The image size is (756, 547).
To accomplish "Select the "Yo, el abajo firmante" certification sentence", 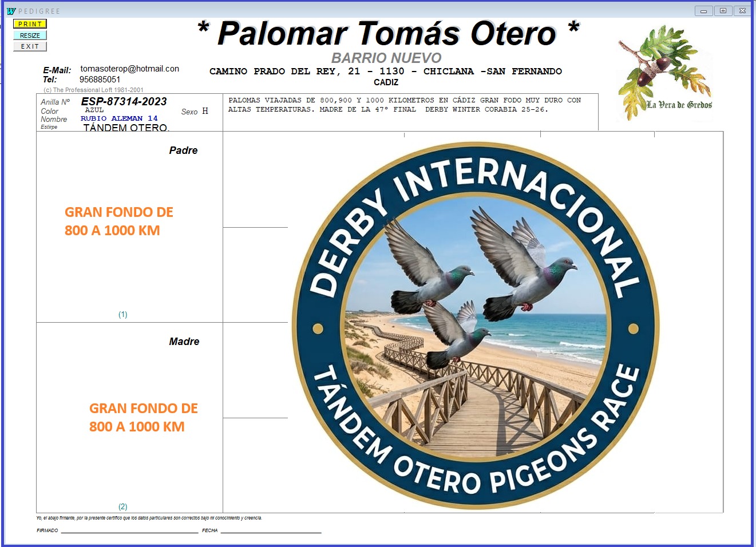I will tap(149, 518).
